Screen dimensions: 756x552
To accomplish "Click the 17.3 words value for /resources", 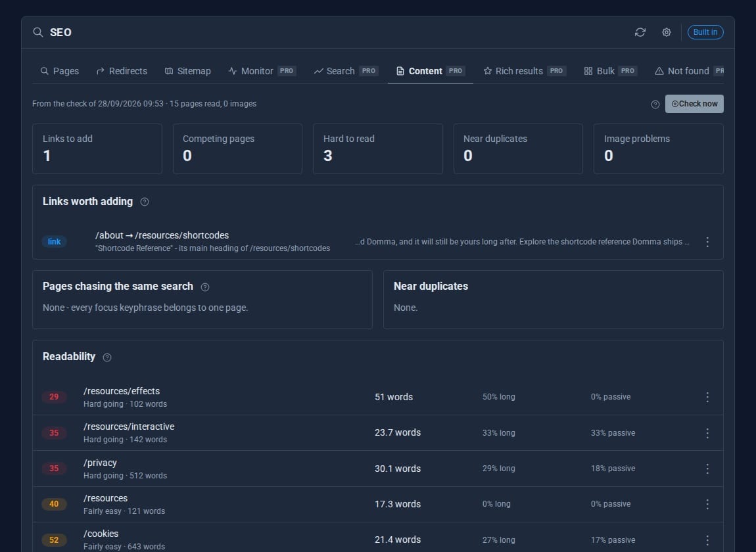I will click(x=397, y=504).
